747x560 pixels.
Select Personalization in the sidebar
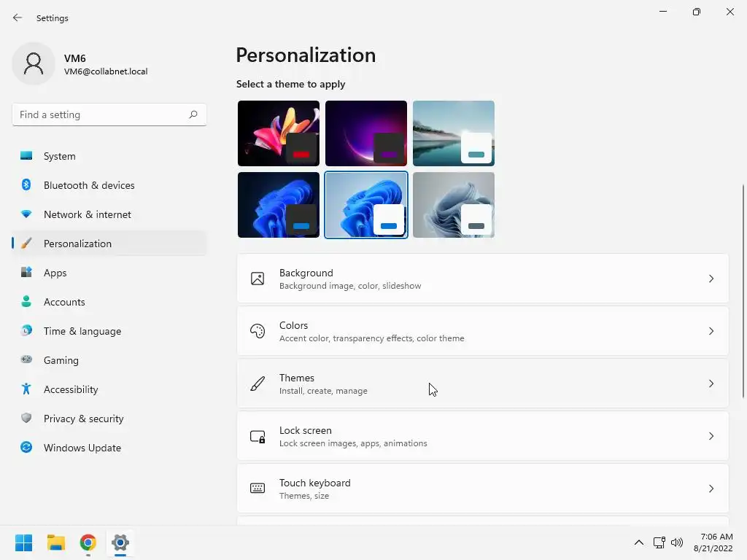(109, 244)
